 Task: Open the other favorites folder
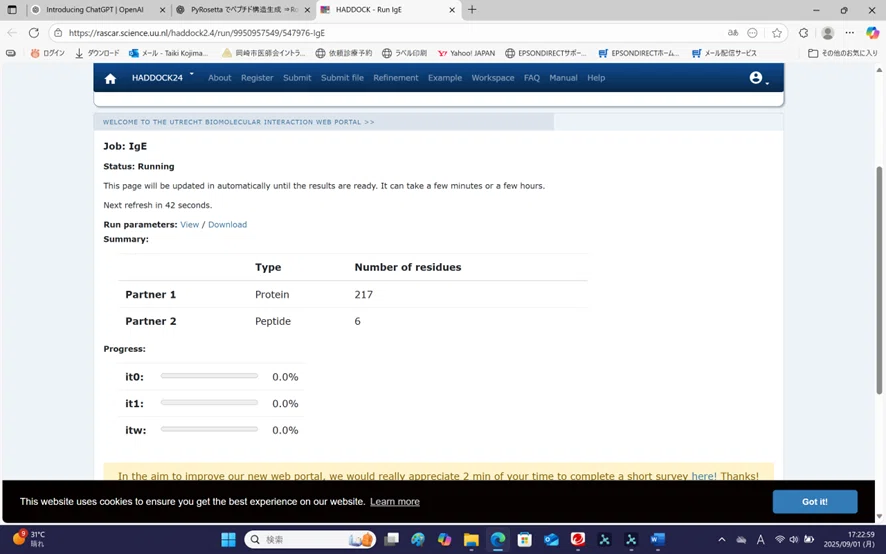(x=842, y=53)
